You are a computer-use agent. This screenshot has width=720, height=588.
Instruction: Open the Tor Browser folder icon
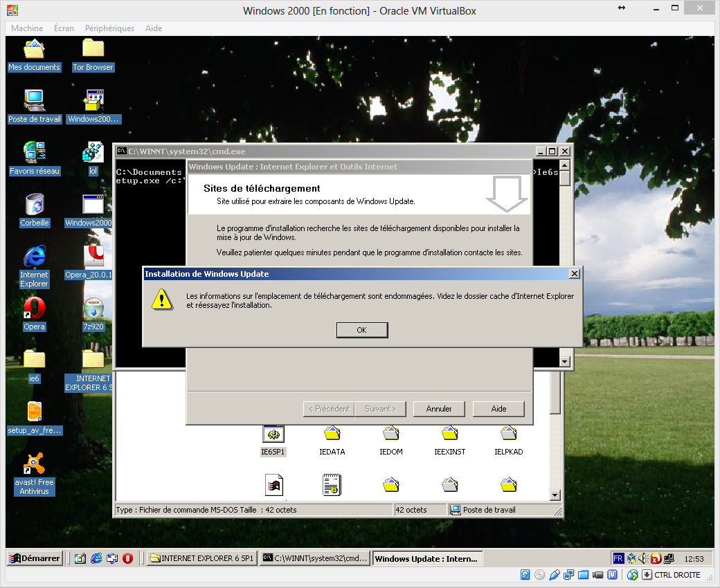93,56
